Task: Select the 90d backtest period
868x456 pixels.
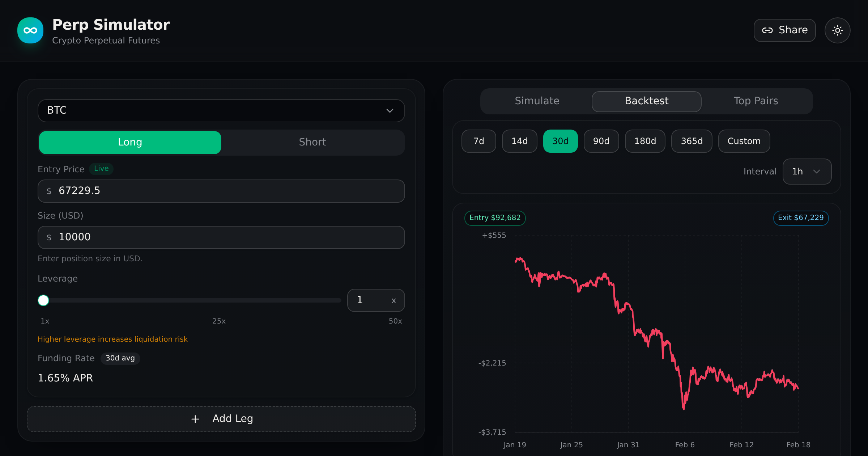Action: click(x=601, y=141)
